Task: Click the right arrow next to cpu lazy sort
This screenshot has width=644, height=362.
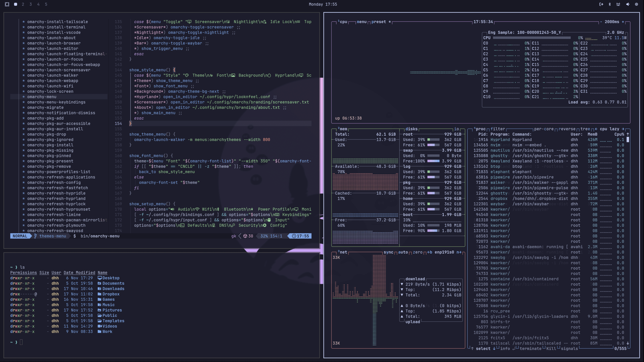Action: tap(623, 129)
